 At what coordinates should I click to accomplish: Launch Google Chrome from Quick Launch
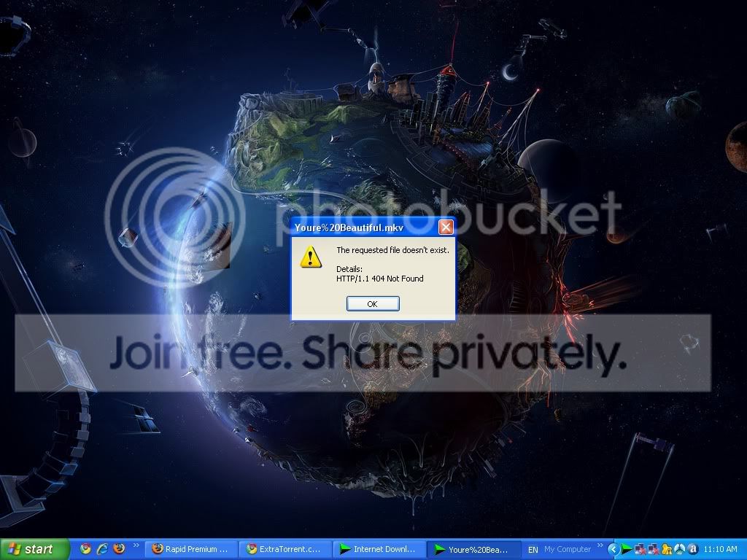85,548
